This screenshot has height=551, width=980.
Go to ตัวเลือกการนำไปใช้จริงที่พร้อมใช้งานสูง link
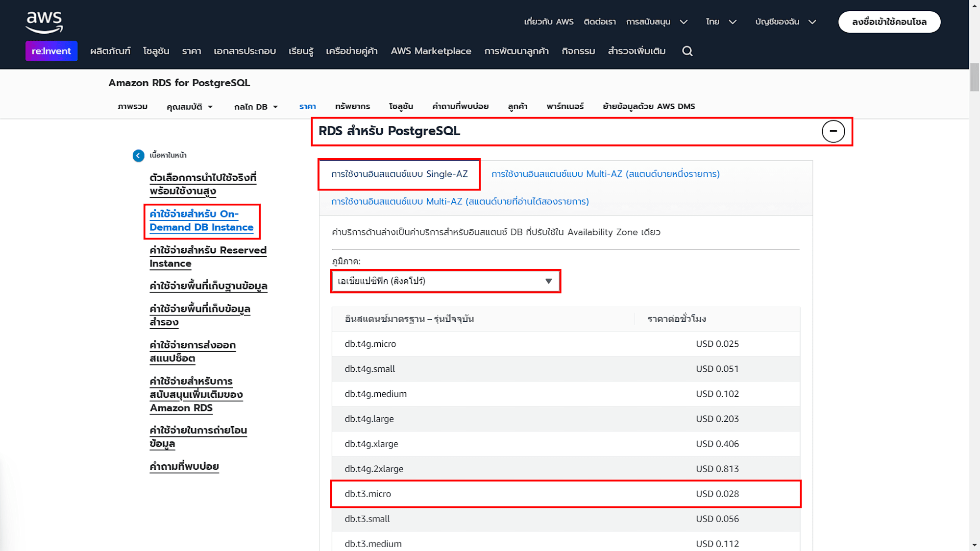(203, 184)
